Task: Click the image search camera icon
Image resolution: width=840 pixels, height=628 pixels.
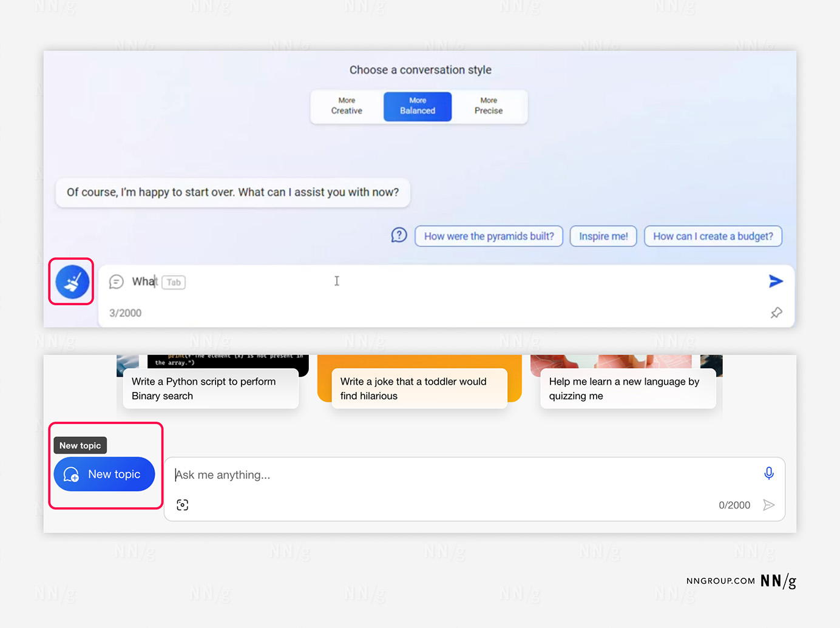Action: click(182, 505)
